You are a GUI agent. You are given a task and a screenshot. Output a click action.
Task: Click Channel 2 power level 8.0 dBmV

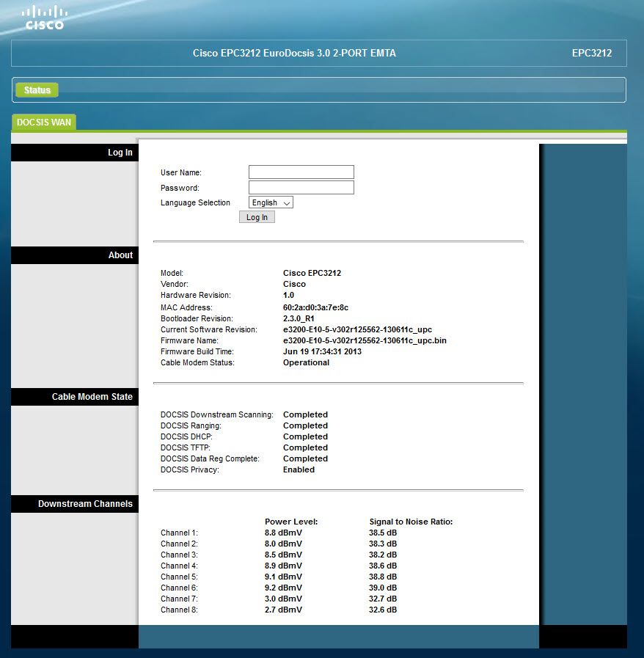283,544
